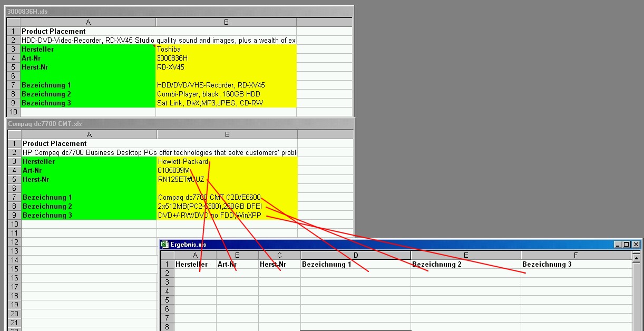Select the 'RD-XV45' manufacturer number cell
The image size is (644, 331).
click(x=226, y=67)
